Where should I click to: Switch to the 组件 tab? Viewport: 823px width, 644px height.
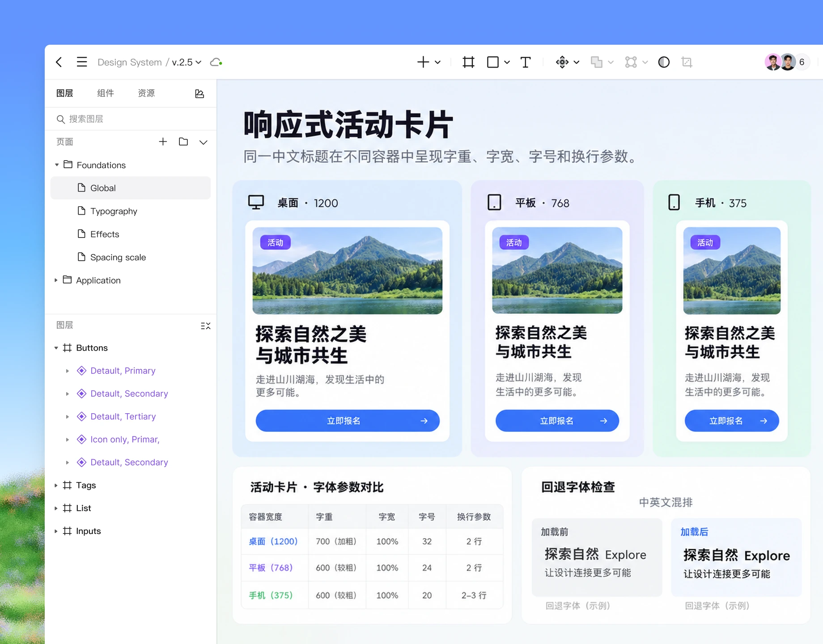[106, 93]
